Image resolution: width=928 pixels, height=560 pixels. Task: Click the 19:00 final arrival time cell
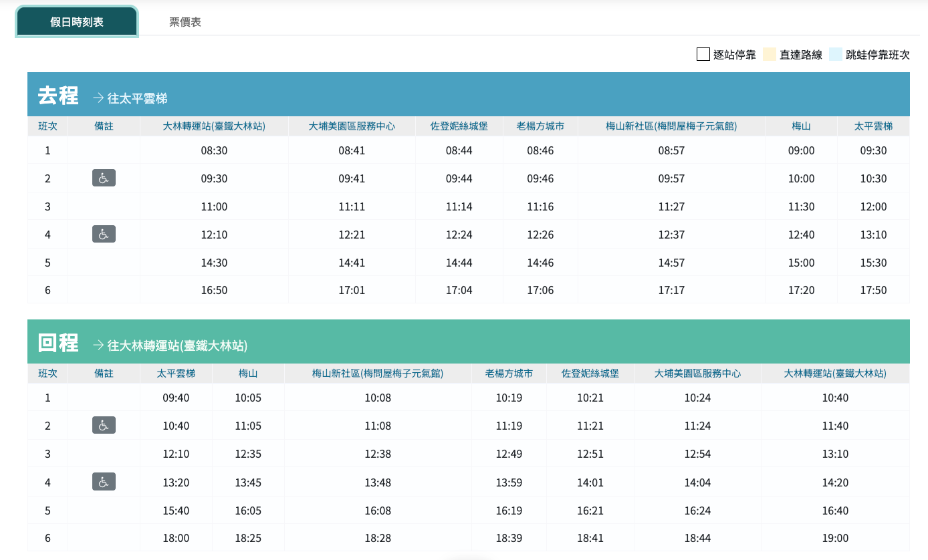835,538
